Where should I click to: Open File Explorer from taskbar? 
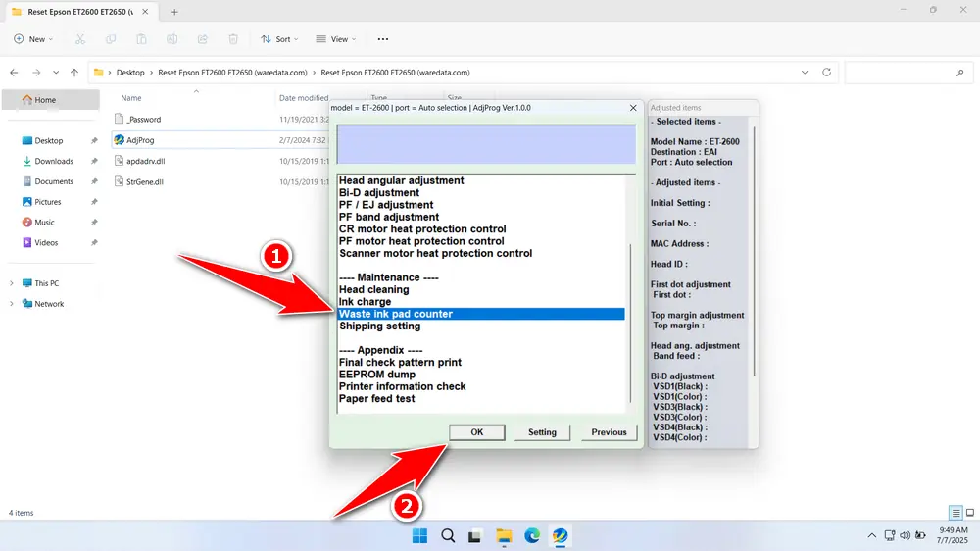[504, 536]
